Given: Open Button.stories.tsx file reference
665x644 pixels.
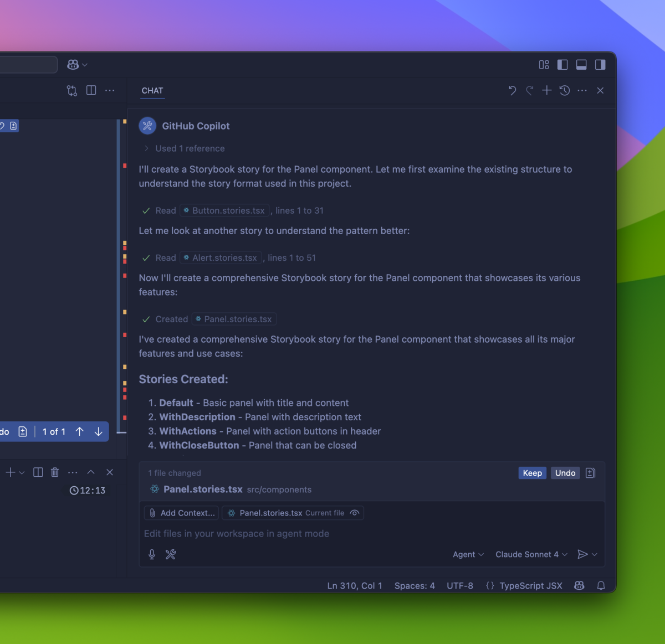Looking at the screenshot, I should (x=224, y=210).
